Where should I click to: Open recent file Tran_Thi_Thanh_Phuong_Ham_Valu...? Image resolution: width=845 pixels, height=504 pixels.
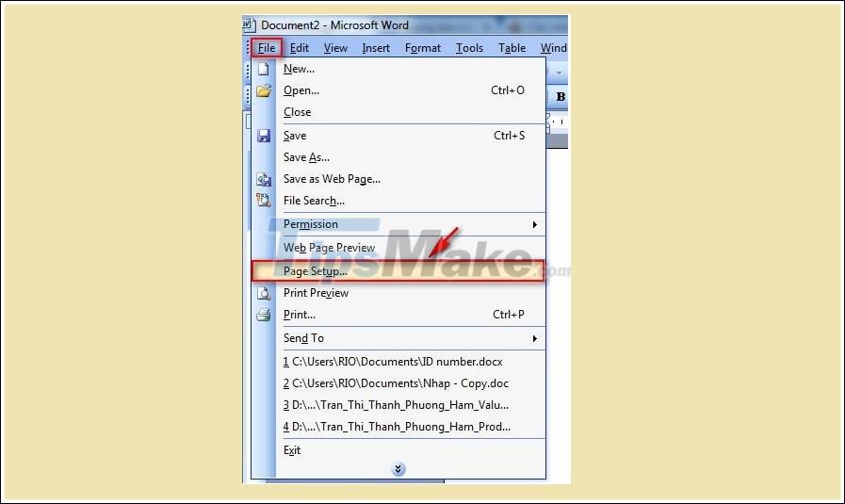coord(398,405)
